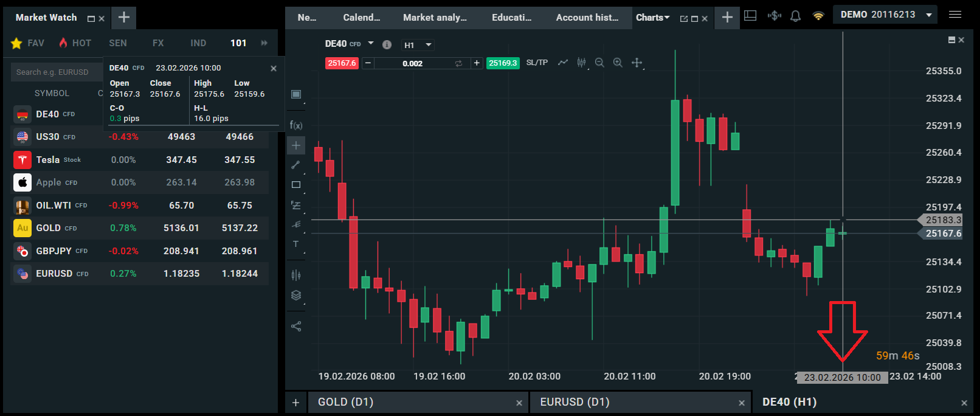980x416 pixels.
Task: Open the layers object list icon
Action: [x=296, y=296]
